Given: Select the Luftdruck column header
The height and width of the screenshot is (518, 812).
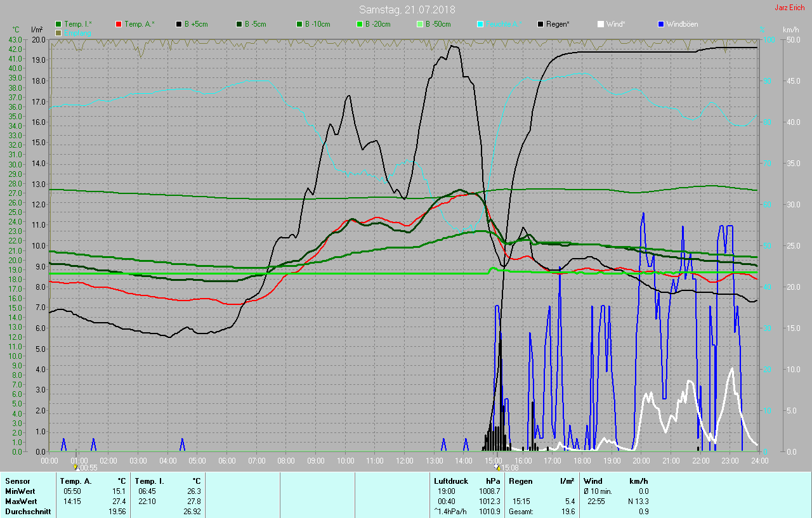Looking at the screenshot, I should coord(450,481).
